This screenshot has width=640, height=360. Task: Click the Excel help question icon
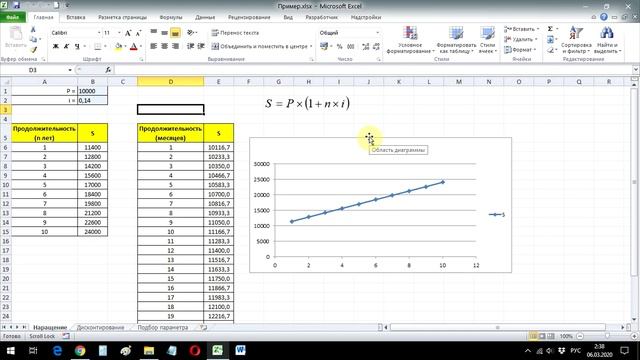[604, 17]
